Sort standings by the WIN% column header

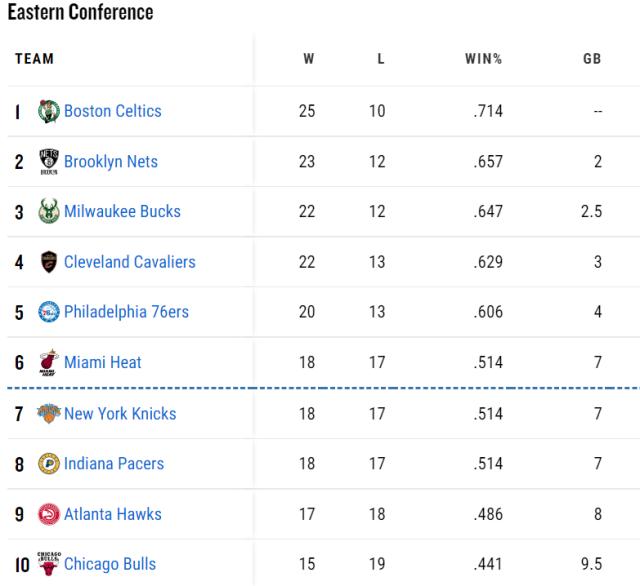coord(484,59)
